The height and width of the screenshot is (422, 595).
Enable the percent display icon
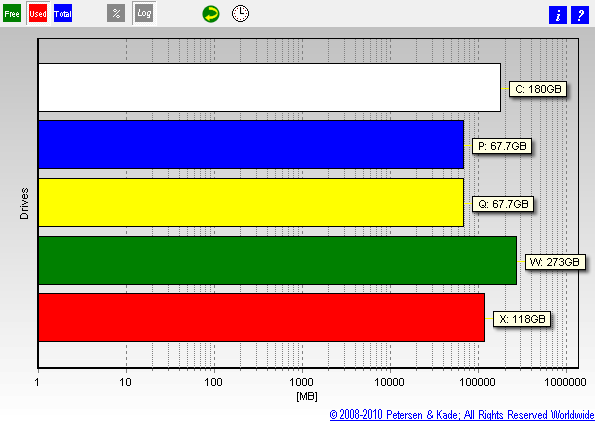point(116,14)
